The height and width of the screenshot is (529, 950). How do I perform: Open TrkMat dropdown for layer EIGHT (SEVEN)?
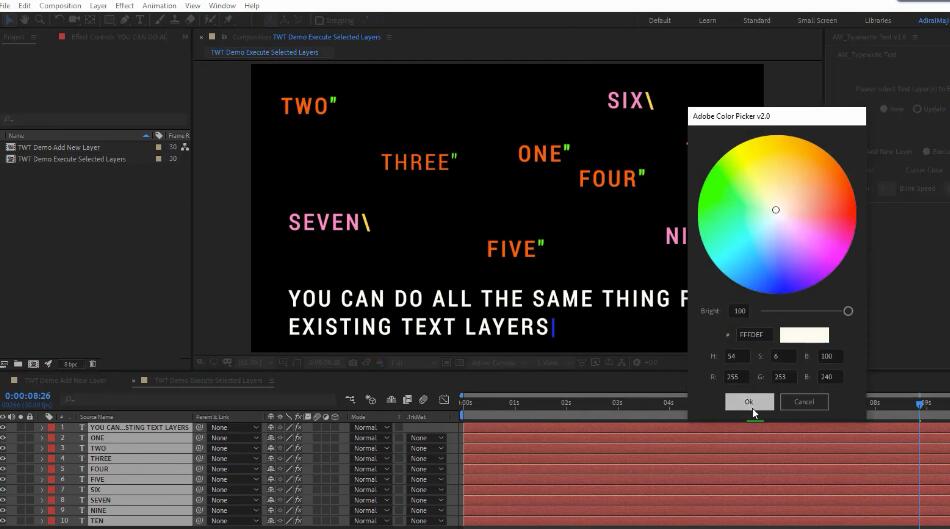pyautogui.click(x=427, y=500)
